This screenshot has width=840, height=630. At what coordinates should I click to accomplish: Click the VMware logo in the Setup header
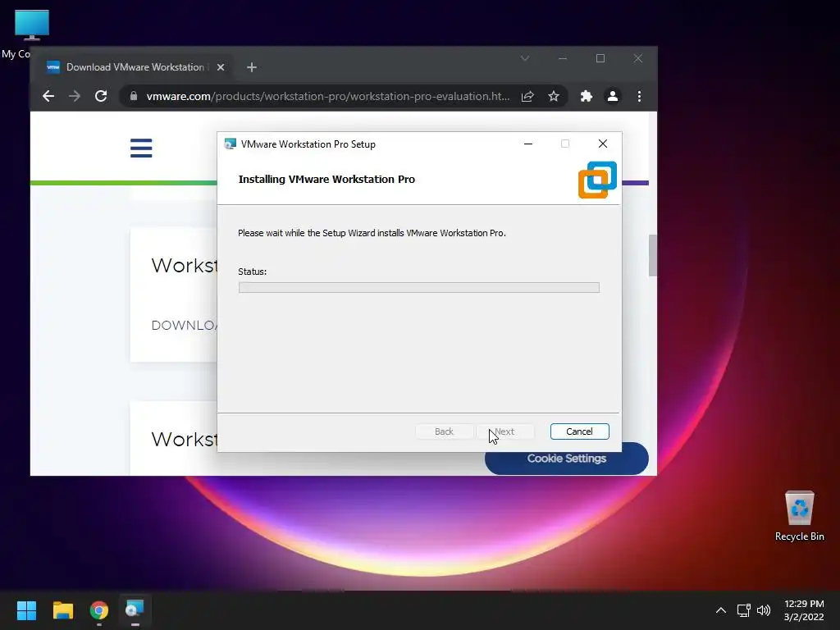[597, 180]
